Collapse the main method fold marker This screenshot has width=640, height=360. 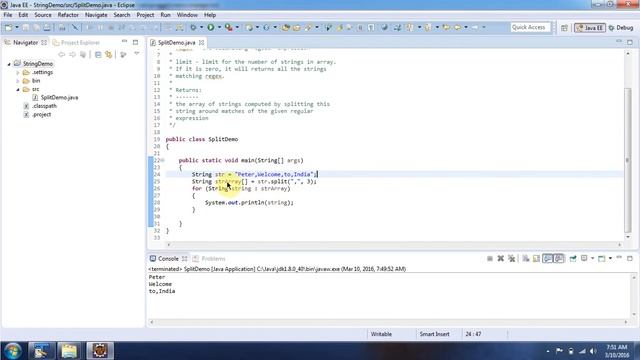[162, 160]
